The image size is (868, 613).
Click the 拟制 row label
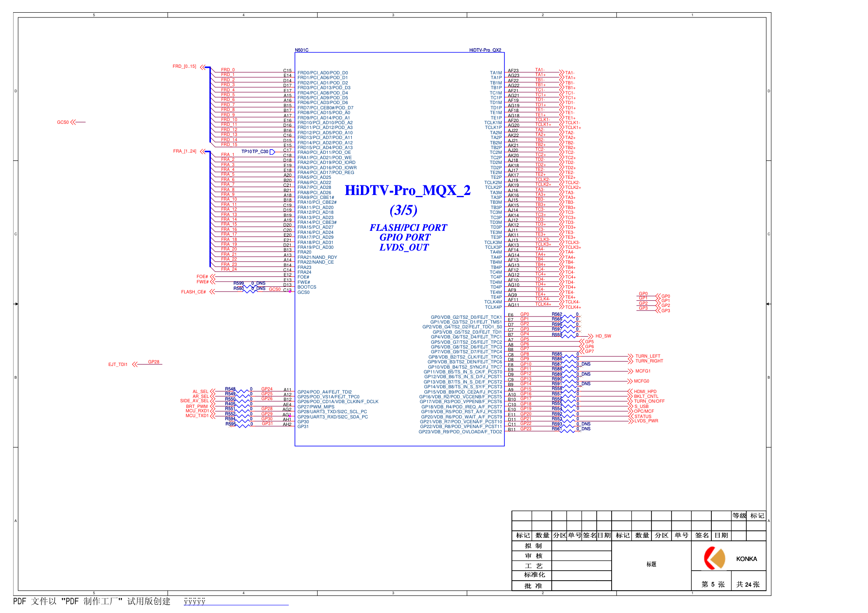tap(533, 546)
